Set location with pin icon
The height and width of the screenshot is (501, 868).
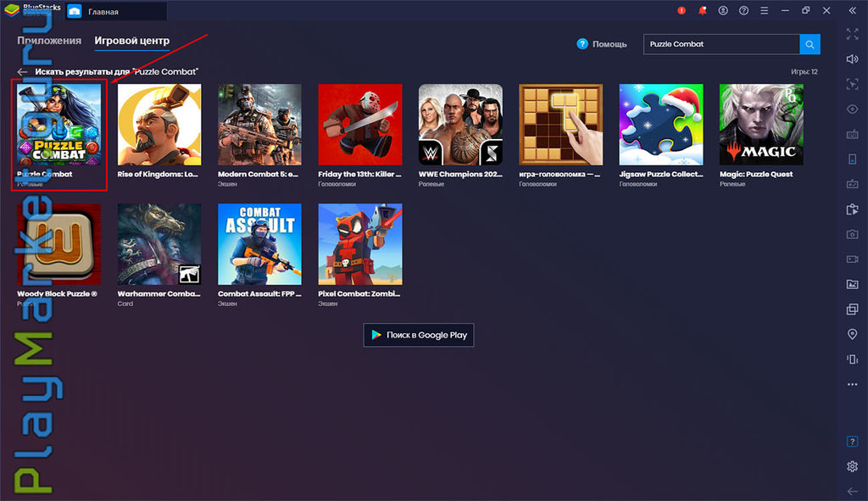pyautogui.click(x=853, y=334)
